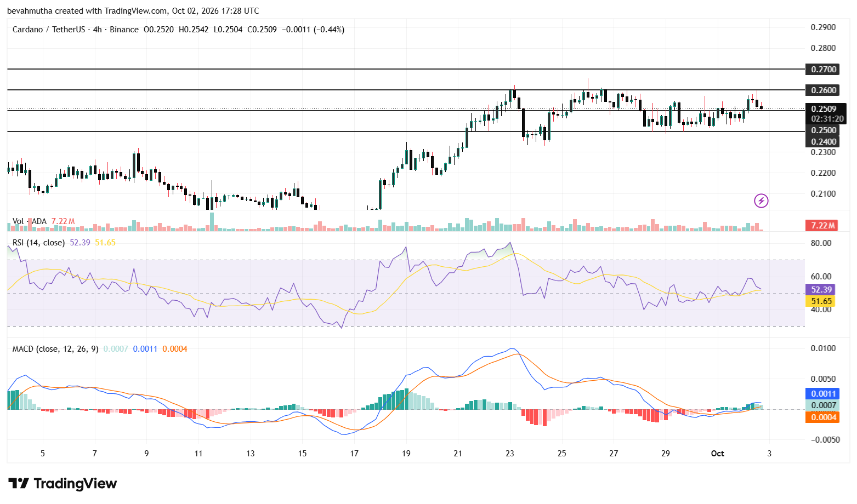857x504 pixels.
Task: Click the 0.2400 price level label
Action: tap(824, 142)
